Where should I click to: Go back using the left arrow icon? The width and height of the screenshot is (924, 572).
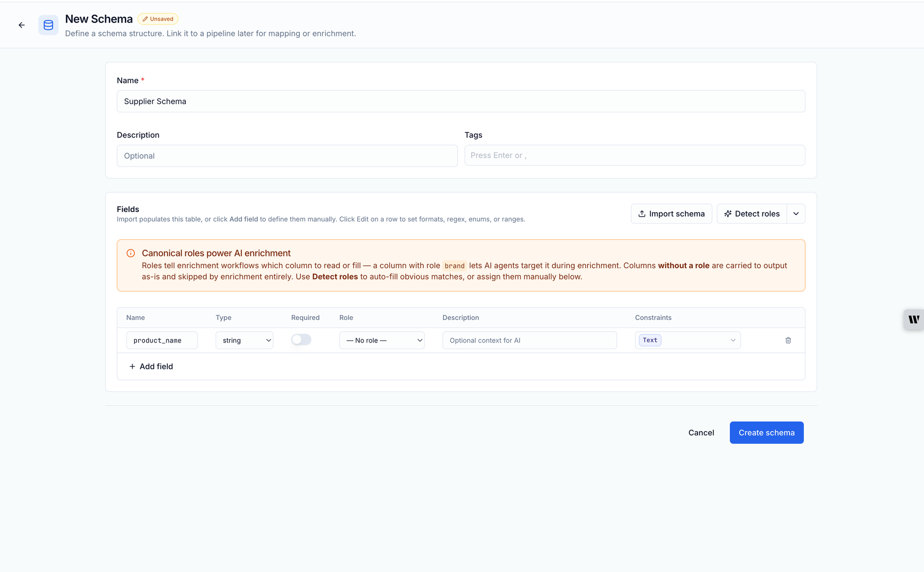click(x=22, y=25)
